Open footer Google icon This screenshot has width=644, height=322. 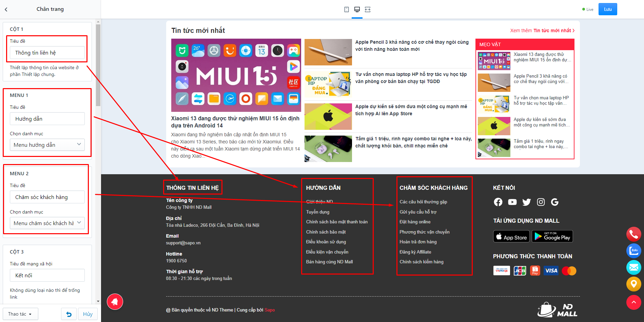point(555,202)
